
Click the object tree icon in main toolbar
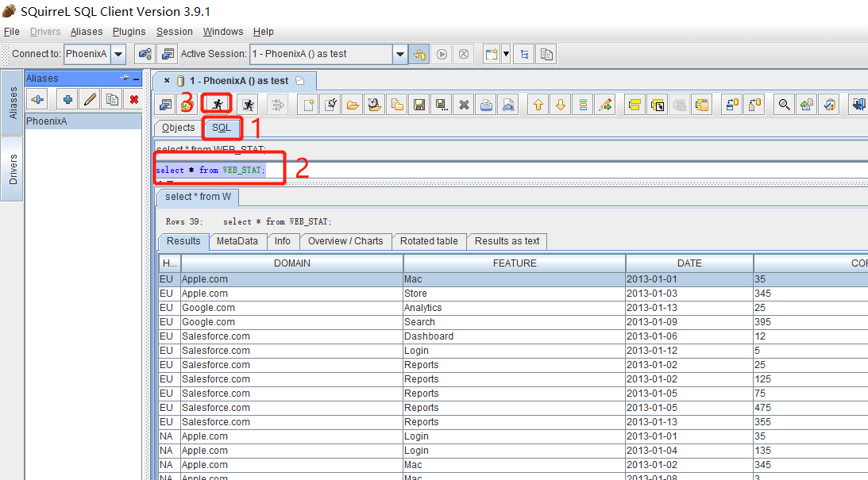pyautogui.click(x=523, y=54)
